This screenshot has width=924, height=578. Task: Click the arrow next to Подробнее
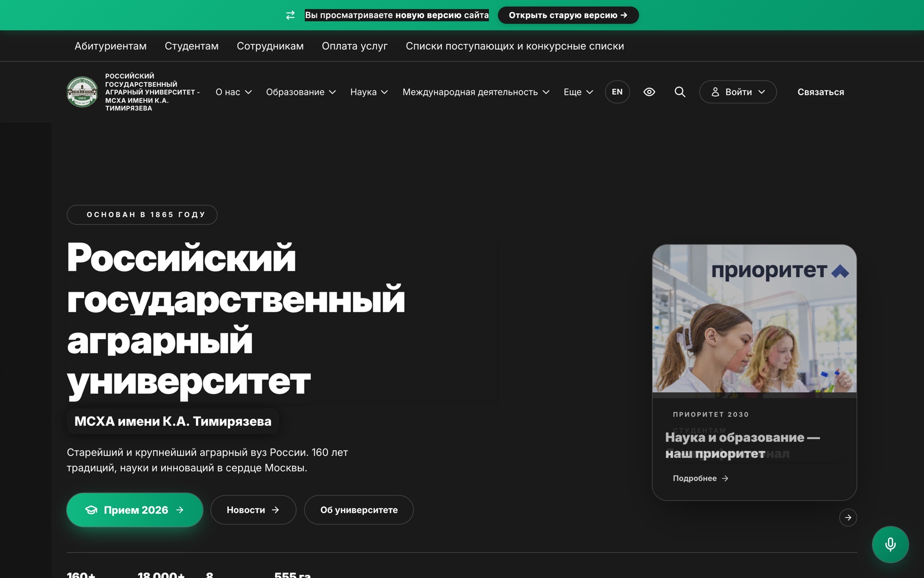click(725, 478)
